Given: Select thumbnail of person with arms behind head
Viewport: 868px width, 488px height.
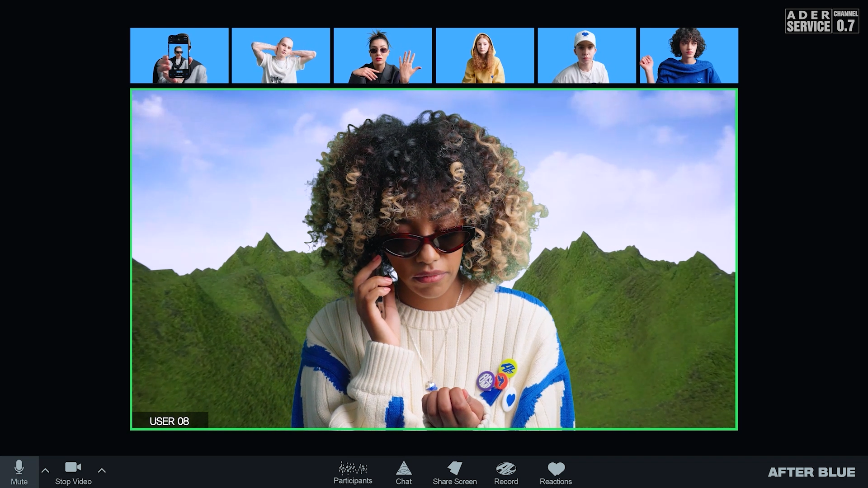Looking at the screenshot, I should (281, 56).
